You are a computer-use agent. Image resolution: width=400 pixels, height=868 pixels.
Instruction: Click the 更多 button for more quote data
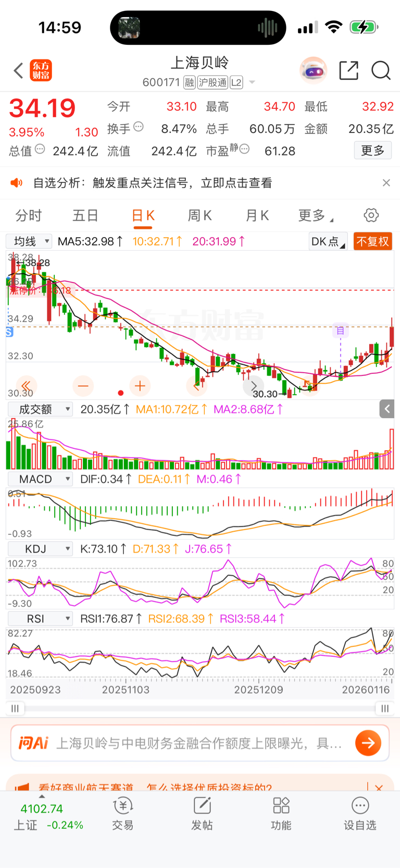point(372,151)
